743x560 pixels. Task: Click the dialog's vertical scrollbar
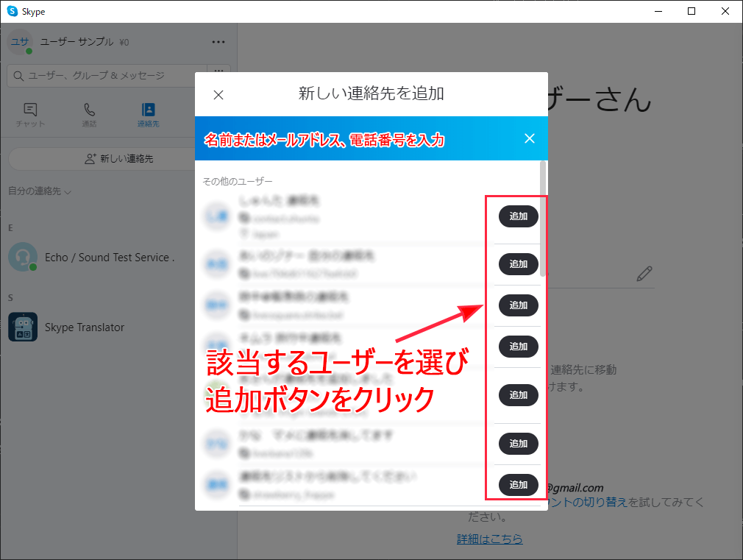pyautogui.click(x=543, y=221)
